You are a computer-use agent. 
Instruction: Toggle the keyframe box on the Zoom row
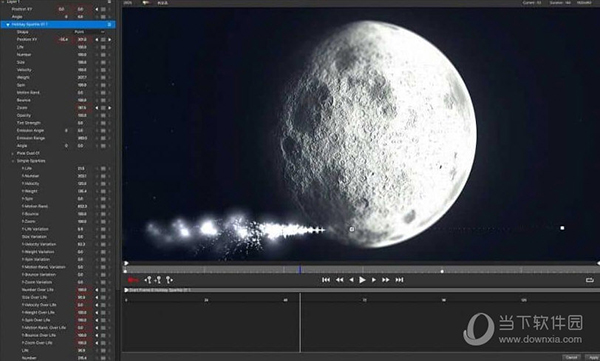coord(103,108)
